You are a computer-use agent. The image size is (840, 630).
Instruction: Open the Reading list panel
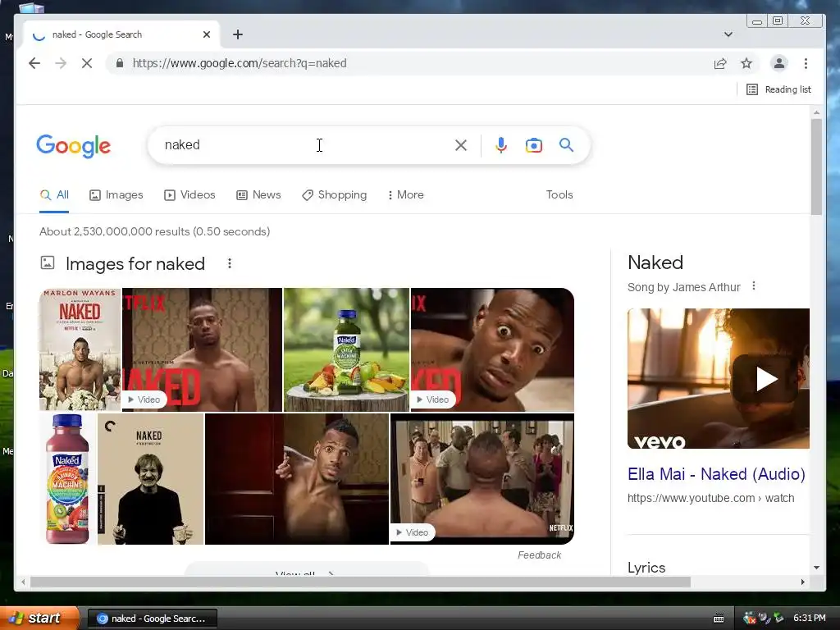point(778,89)
